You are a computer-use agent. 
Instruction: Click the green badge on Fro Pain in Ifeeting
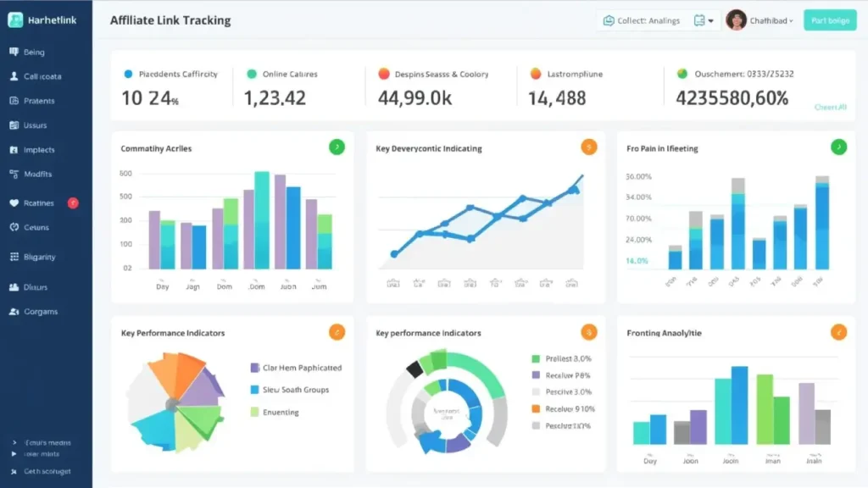coord(839,147)
